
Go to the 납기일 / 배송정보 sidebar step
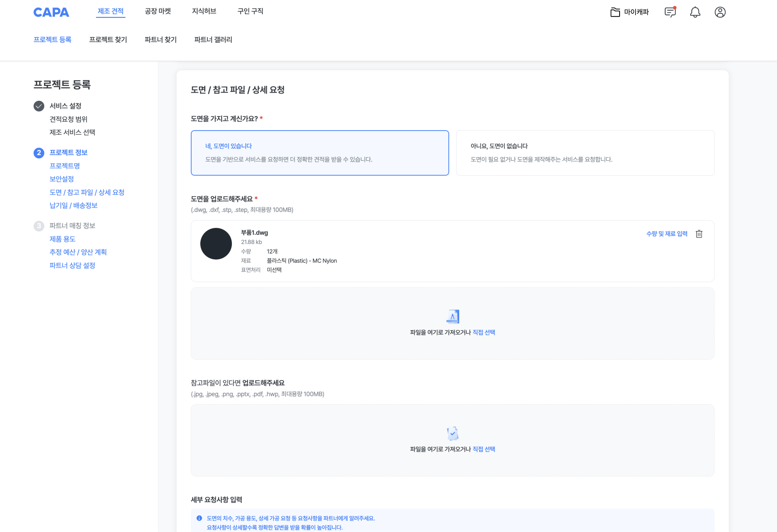[73, 205]
